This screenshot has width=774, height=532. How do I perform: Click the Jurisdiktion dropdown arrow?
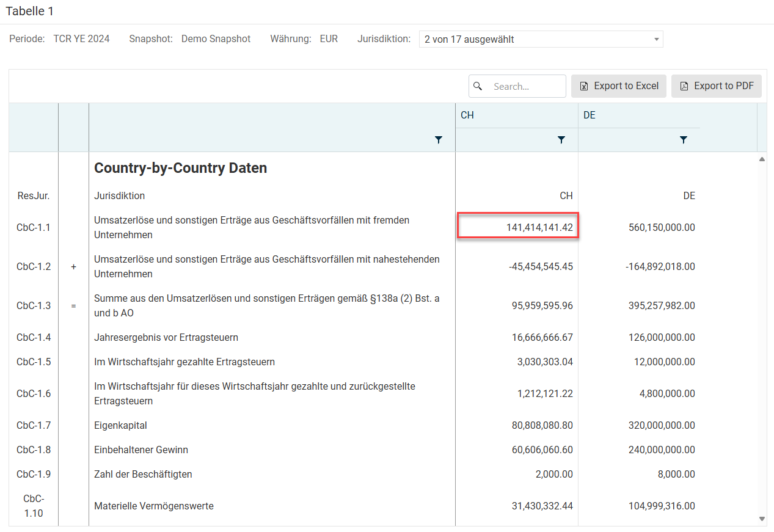point(656,39)
